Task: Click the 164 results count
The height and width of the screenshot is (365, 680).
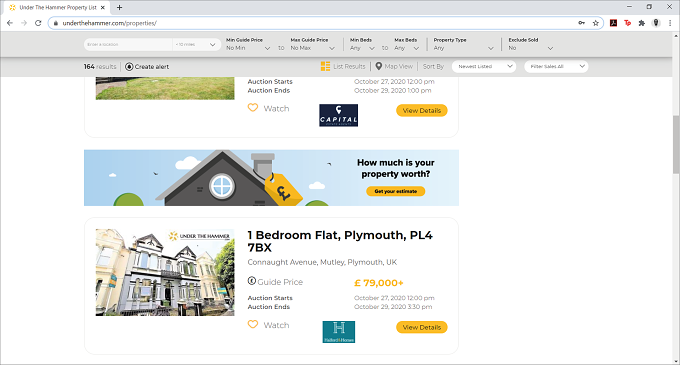Action: (100, 66)
